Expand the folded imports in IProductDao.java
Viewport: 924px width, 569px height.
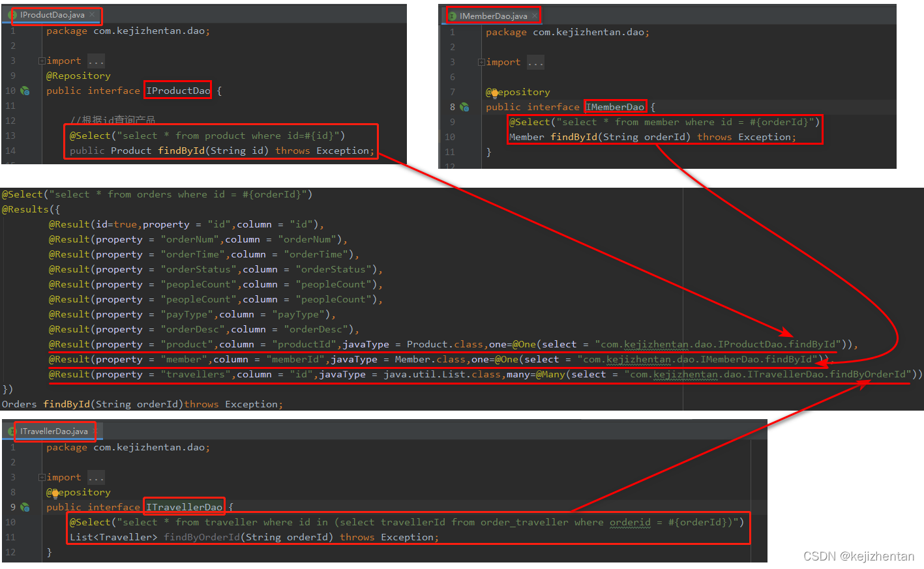pos(42,61)
